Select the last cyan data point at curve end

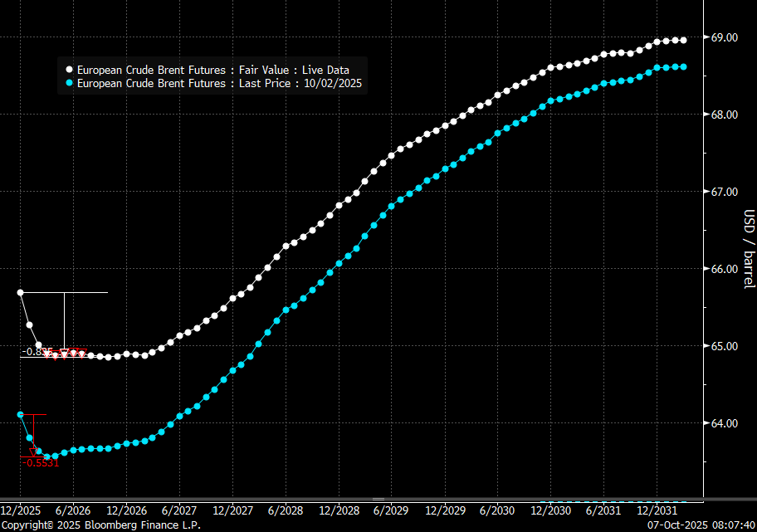tap(683, 66)
